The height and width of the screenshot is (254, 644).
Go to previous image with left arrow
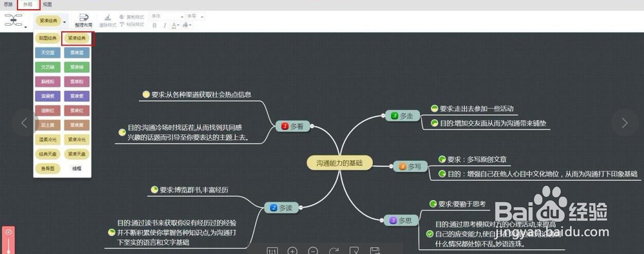pos(24,122)
